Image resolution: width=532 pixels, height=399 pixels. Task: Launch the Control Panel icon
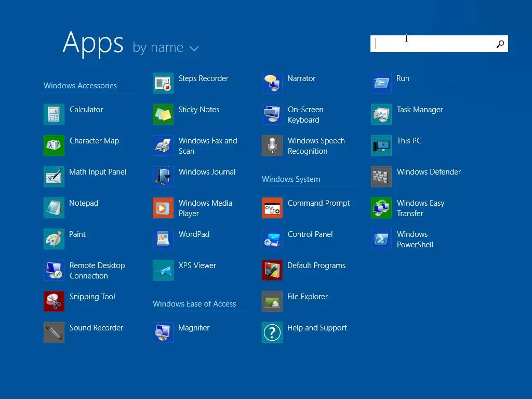[x=272, y=239]
